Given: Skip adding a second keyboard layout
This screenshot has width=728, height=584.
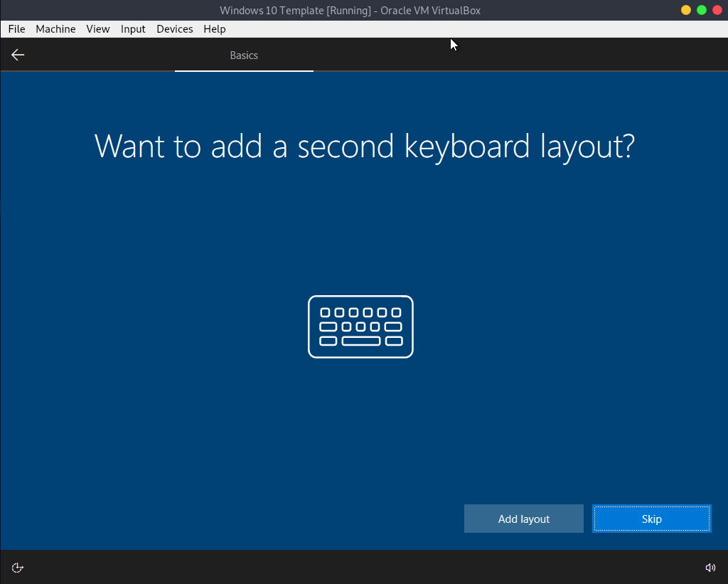Looking at the screenshot, I should coord(652,519).
